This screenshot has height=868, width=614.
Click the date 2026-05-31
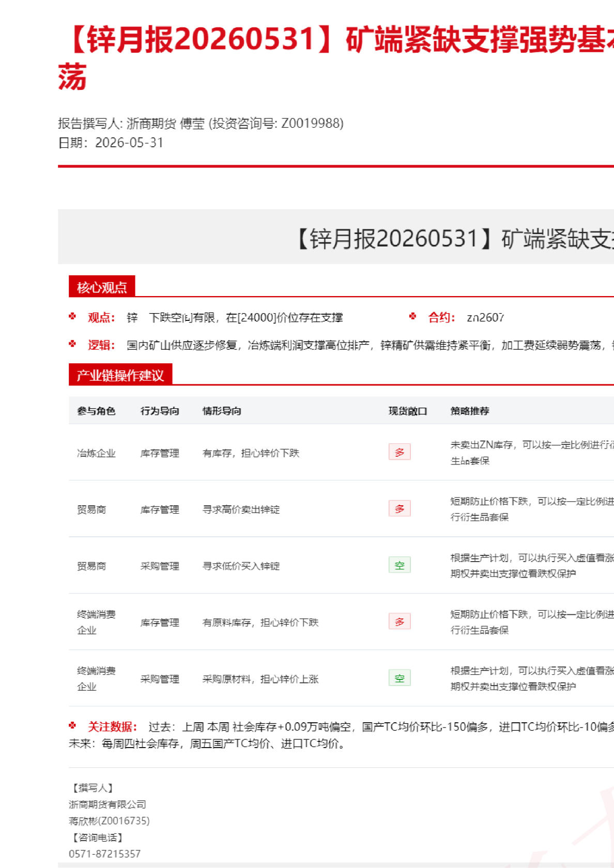click(x=129, y=143)
